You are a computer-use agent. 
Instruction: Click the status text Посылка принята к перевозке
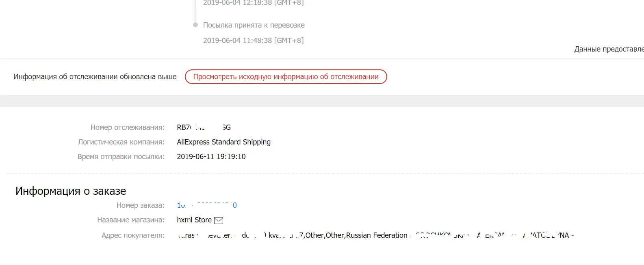click(254, 25)
